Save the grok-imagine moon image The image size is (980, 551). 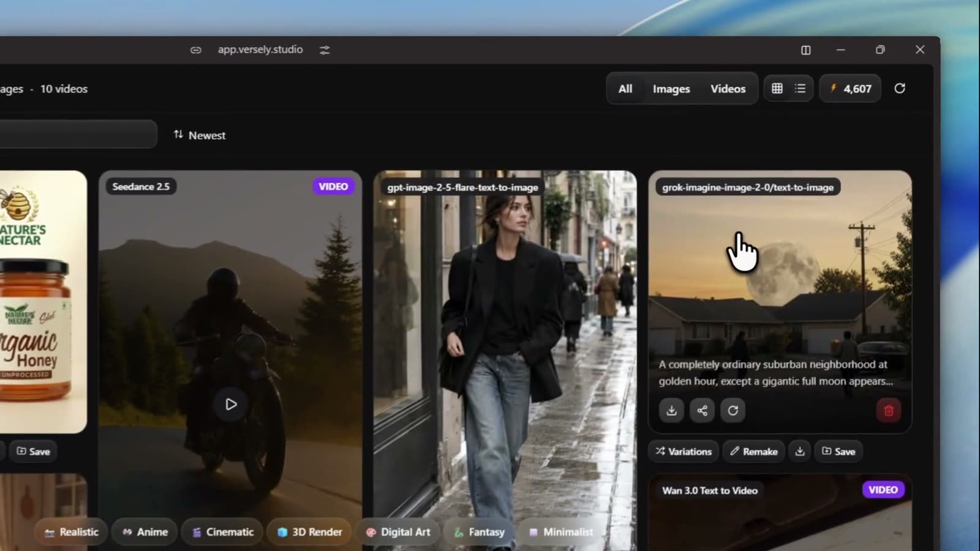[x=839, y=451]
